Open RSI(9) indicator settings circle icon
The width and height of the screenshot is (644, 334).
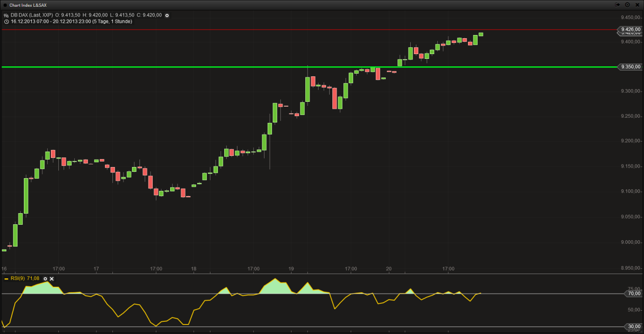pyautogui.click(x=45, y=278)
